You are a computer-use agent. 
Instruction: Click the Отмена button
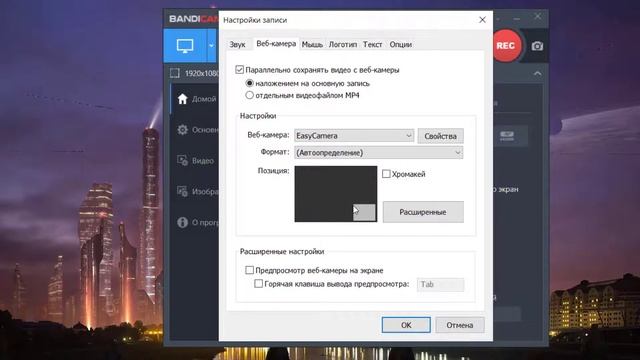tap(460, 325)
